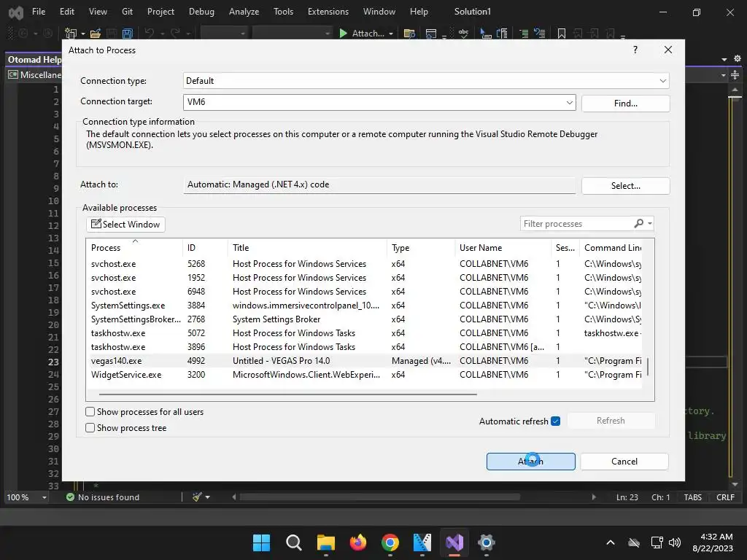Click the Otomad Help document tab
747x560 pixels.
34,60
